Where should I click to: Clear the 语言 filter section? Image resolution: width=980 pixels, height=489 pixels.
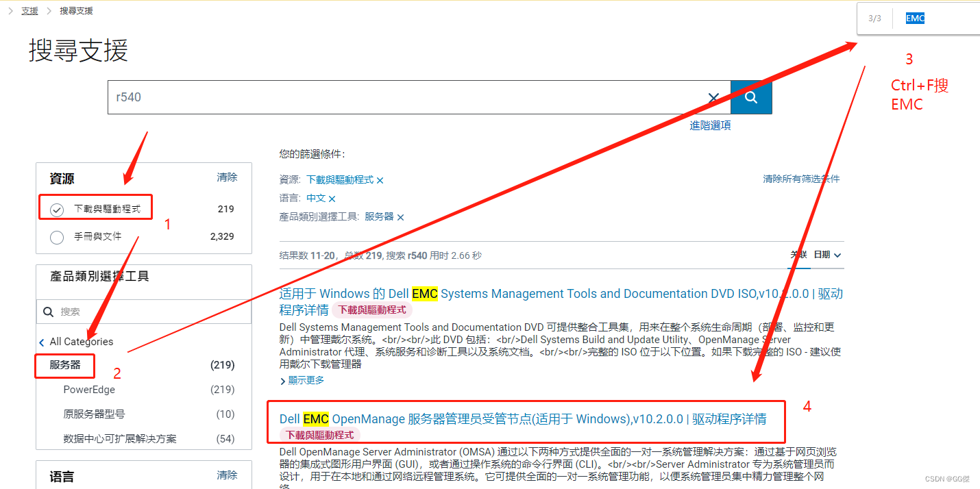tap(227, 475)
